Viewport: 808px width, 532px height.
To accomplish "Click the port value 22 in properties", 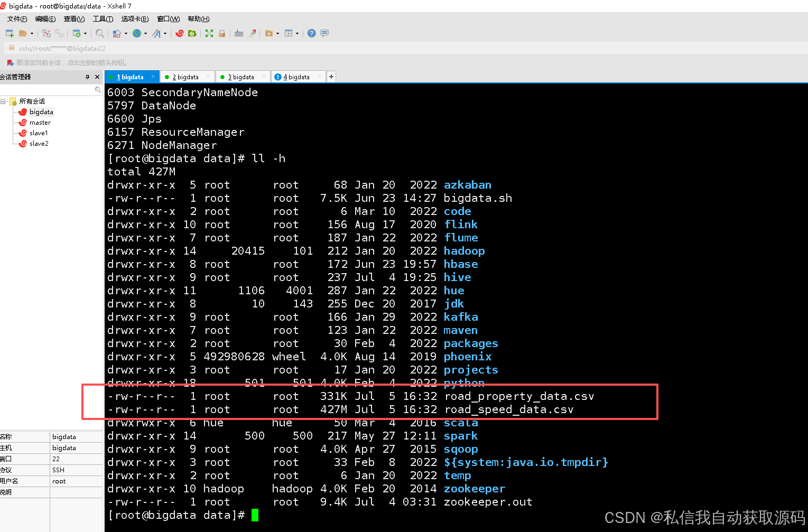I will tap(56, 459).
